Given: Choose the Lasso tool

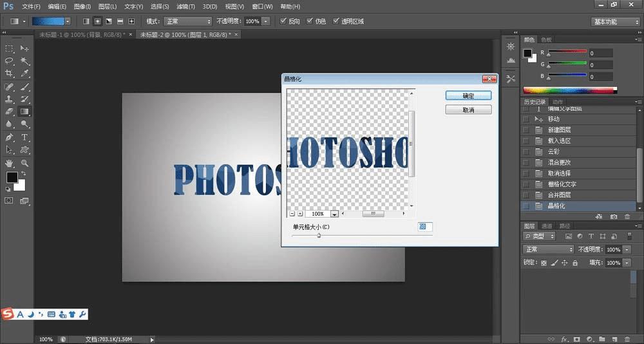Looking at the screenshot, I should (10, 61).
